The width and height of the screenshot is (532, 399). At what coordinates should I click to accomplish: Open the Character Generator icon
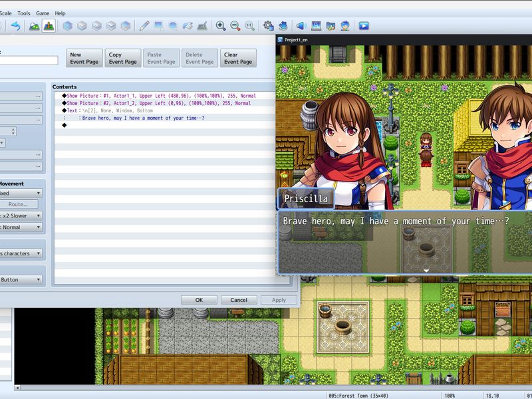coord(345,26)
